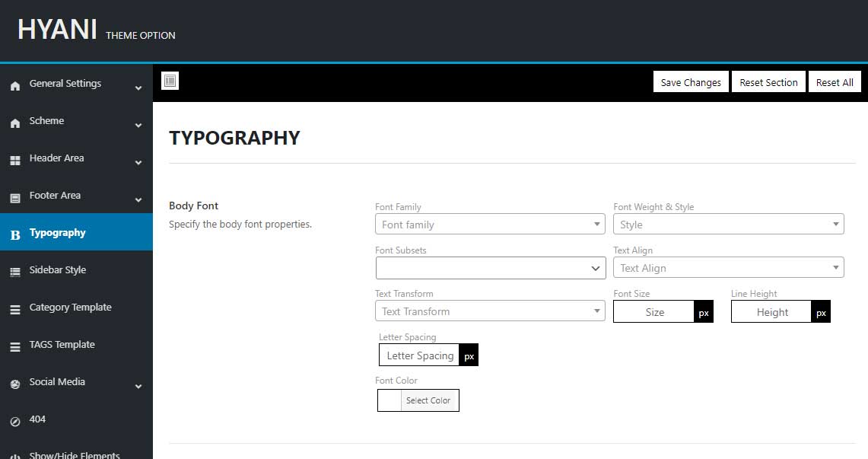Click the icon beside Footer Area
Viewport: 868px width, 459px height.
tap(15, 198)
